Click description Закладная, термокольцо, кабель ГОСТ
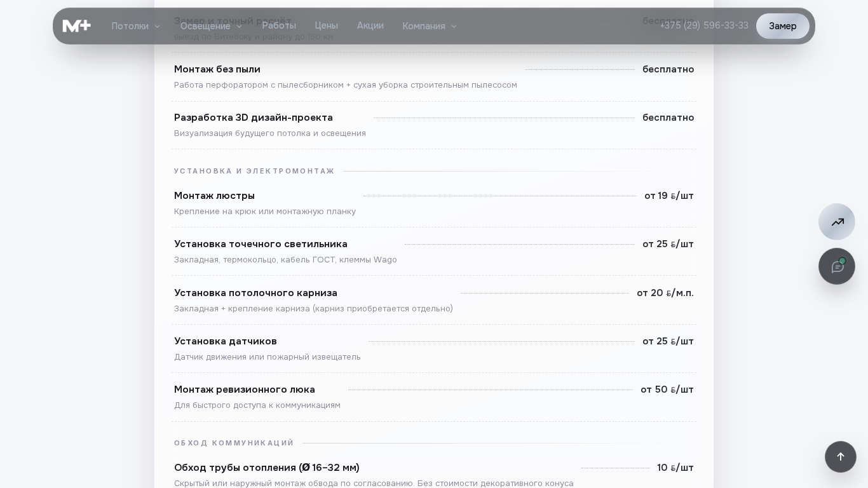The image size is (868, 488). click(x=285, y=260)
